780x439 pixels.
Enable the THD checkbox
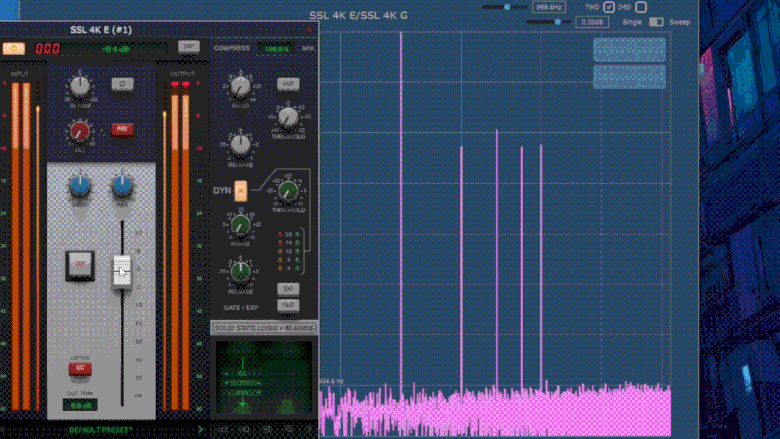(609, 7)
